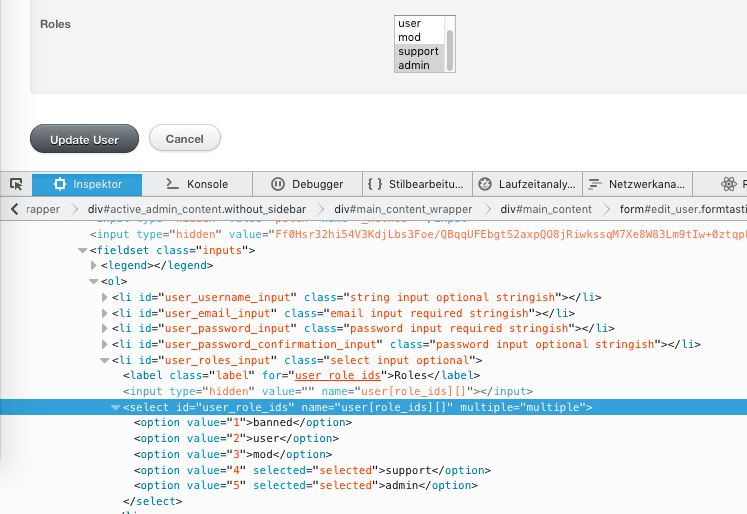The image size is (747, 514).
Task: Select the hidden input token value line
Action: [418, 234]
